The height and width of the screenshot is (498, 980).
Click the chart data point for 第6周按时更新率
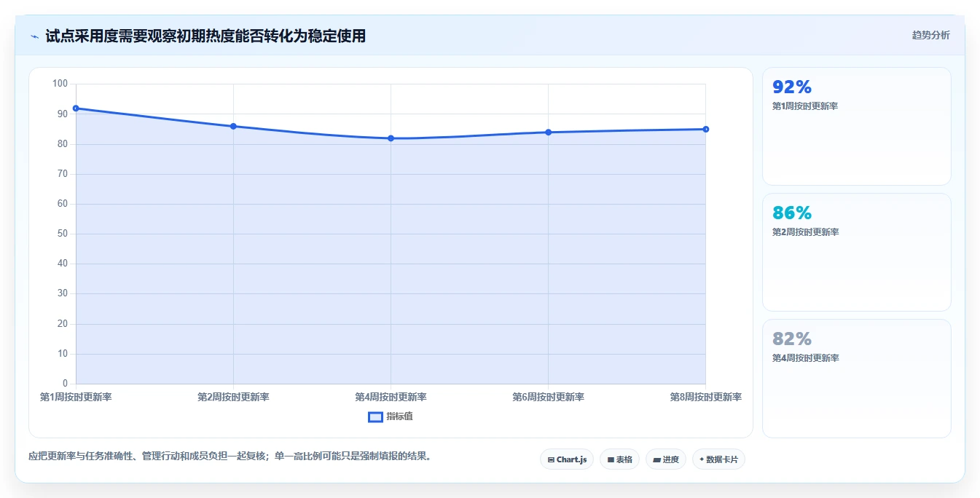pos(548,133)
